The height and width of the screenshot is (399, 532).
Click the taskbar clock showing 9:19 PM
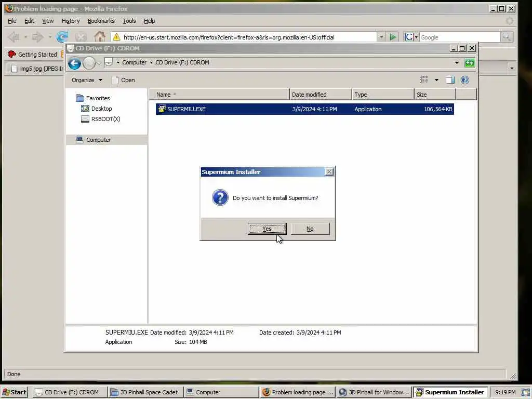coord(505,392)
